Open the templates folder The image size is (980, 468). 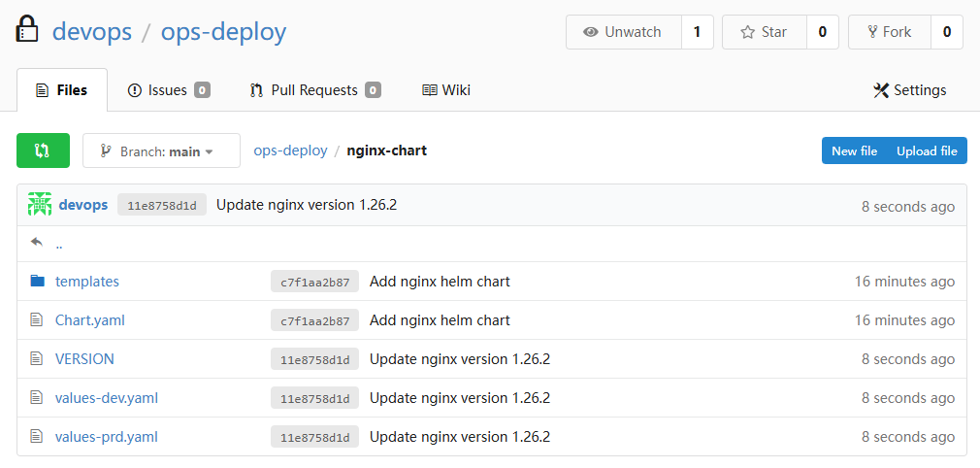click(87, 282)
